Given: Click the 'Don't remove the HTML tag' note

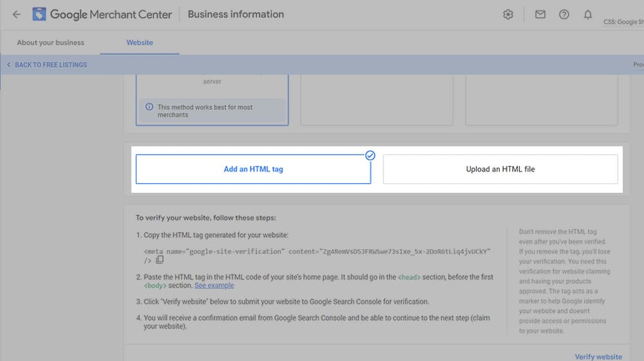Looking at the screenshot, I should pos(564,281).
